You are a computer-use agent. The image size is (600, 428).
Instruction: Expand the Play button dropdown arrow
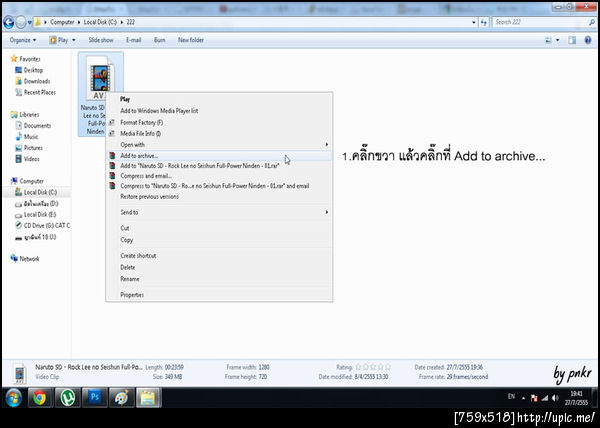click(74, 40)
